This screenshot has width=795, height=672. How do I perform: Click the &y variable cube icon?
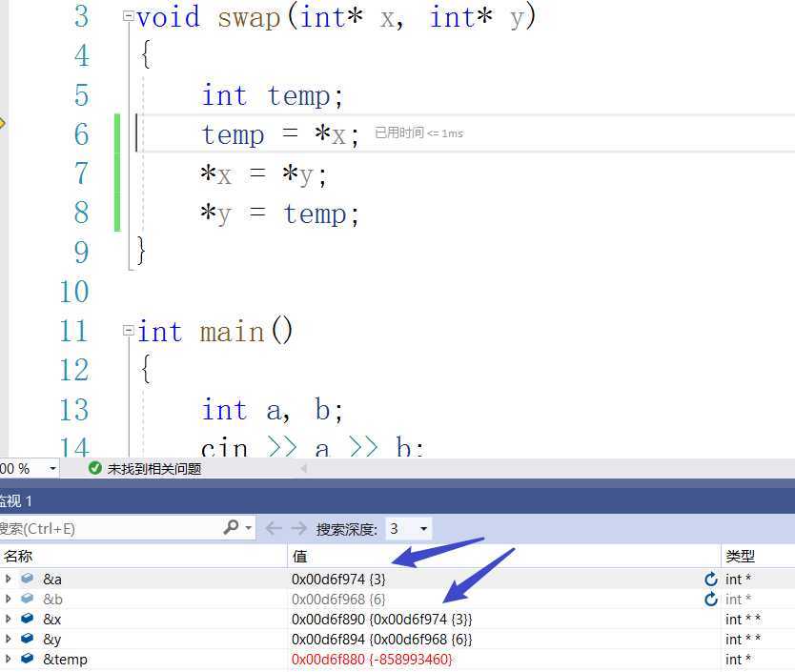coord(28,639)
